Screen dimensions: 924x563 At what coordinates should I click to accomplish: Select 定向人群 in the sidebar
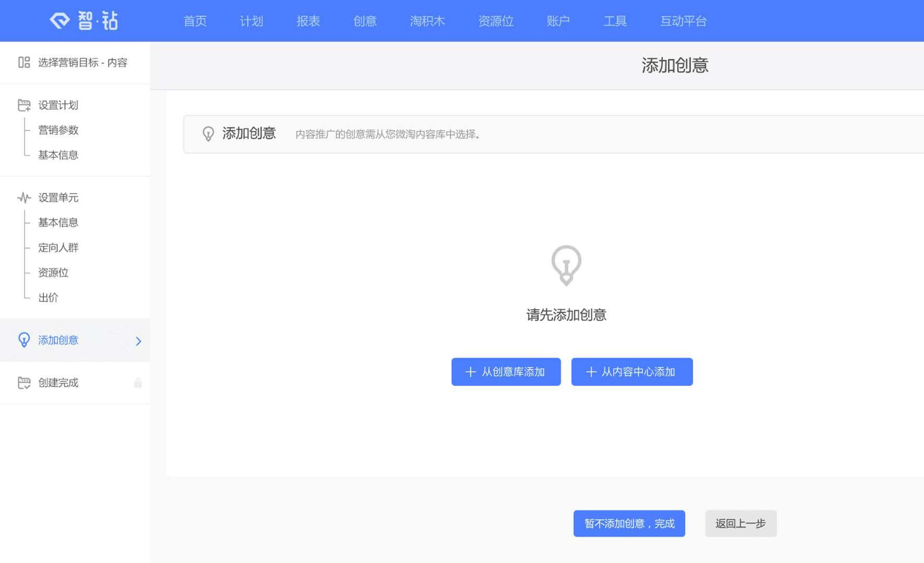57,248
